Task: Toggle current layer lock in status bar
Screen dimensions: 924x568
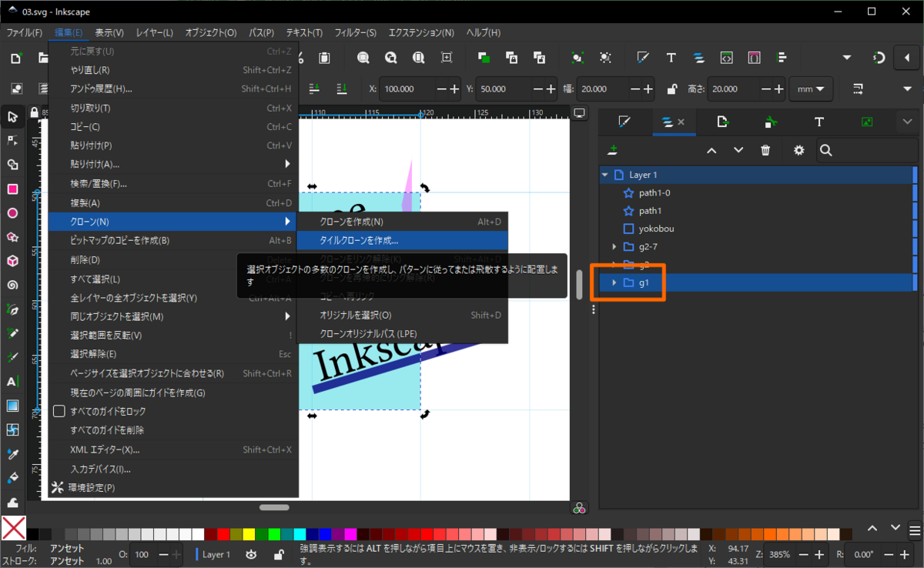Action: pyautogui.click(x=278, y=554)
